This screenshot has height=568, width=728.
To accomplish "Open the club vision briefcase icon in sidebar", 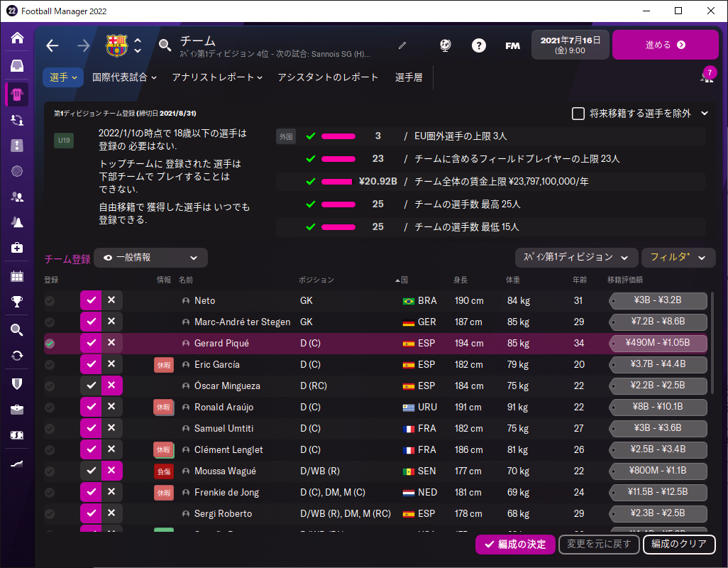I will pos(17,410).
